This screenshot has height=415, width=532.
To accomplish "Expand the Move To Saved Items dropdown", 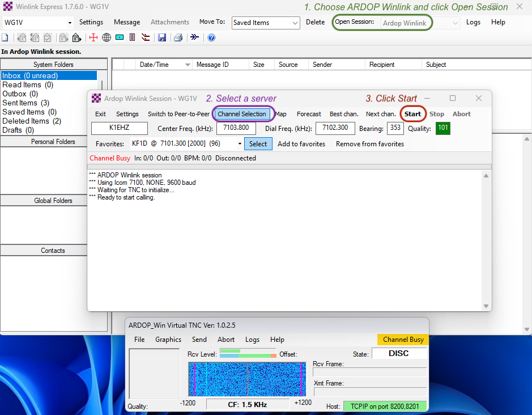I will pos(295,23).
